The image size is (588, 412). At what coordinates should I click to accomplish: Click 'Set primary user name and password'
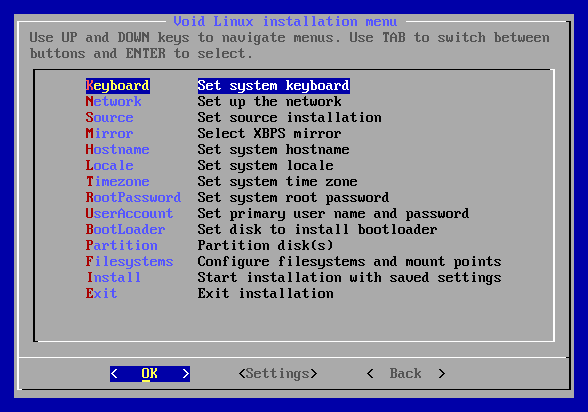[x=333, y=214]
